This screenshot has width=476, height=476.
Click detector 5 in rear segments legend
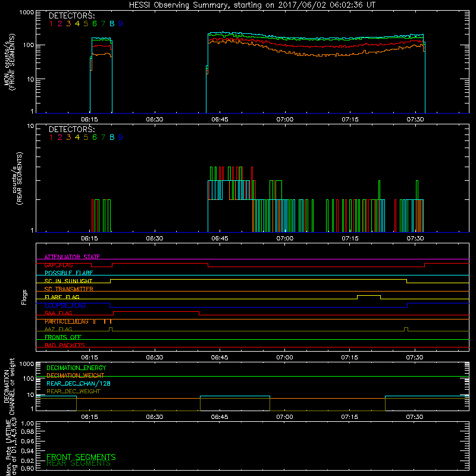(86, 137)
